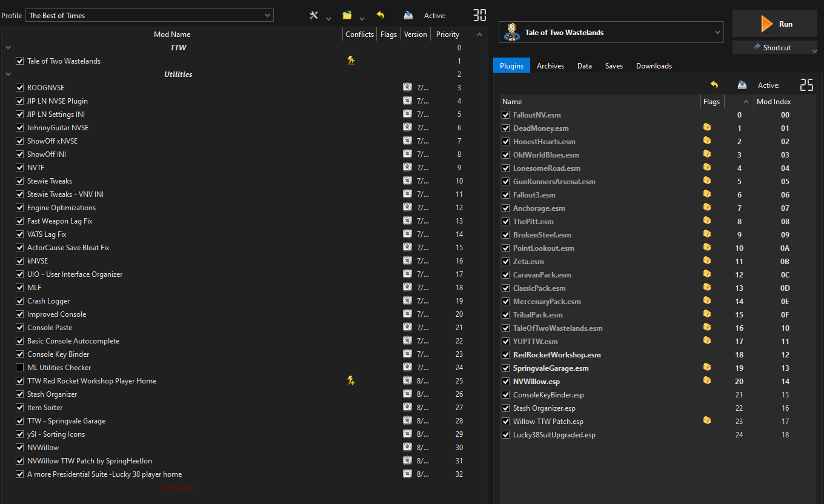Disable the RedRocketWorkshop.esm plugin
This screenshot has height=504, width=824.
[x=506, y=355]
